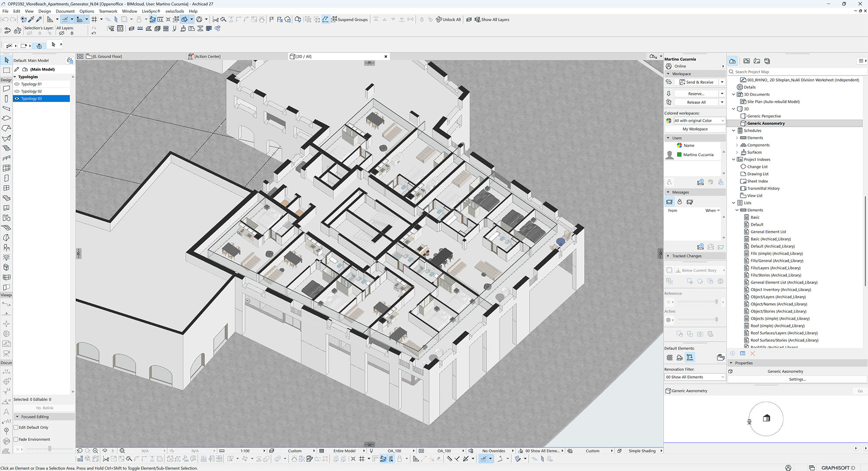Toggle visibility eye of Typology 03
The width and height of the screenshot is (868, 471).
pyautogui.click(x=17, y=99)
